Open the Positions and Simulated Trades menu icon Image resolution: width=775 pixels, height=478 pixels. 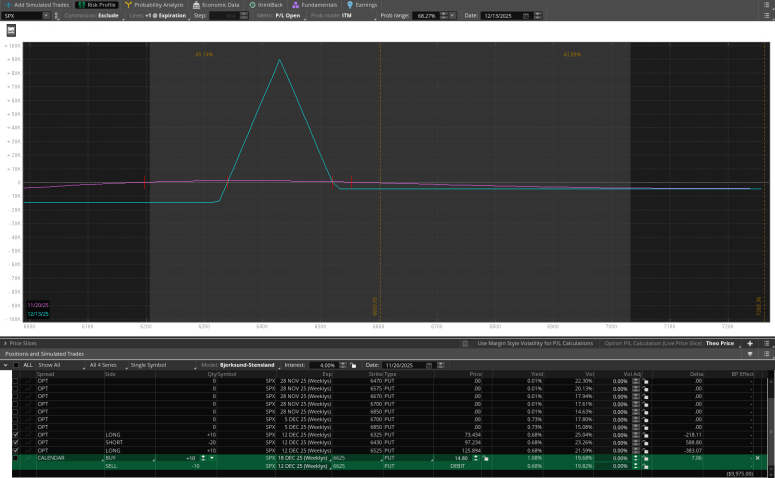[x=765, y=354]
